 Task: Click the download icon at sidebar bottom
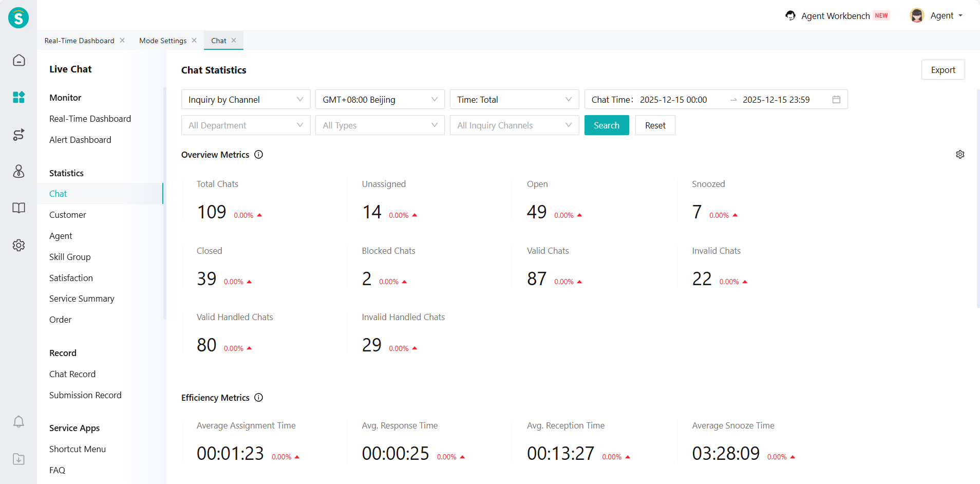pos(18,459)
